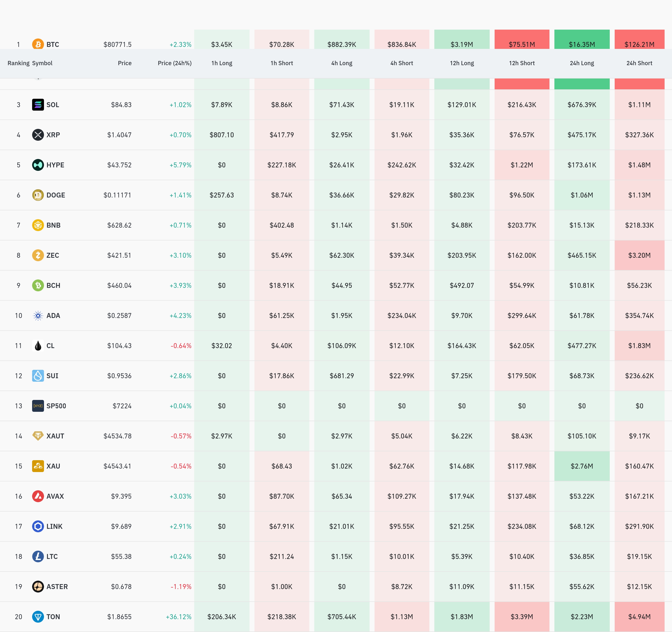Open the HYPE symbol link
The width and height of the screenshot is (672, 632).
pyautogui.click(x=55, y=165)
